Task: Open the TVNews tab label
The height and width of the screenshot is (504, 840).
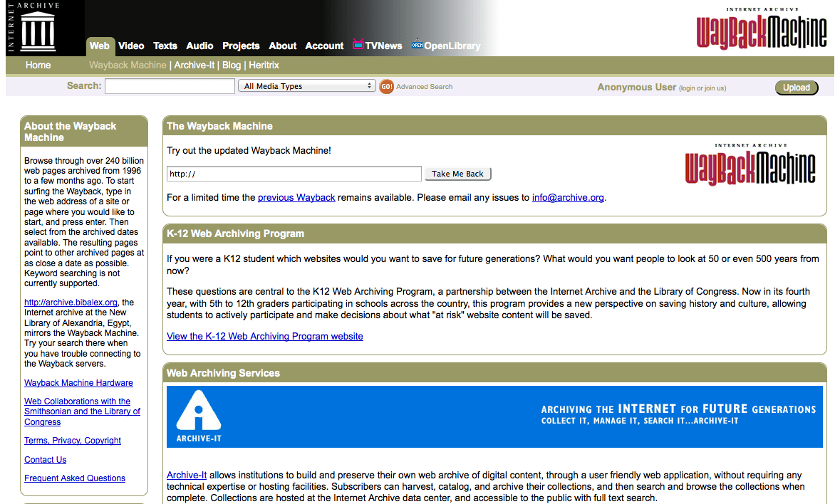Action: [383, 46]
